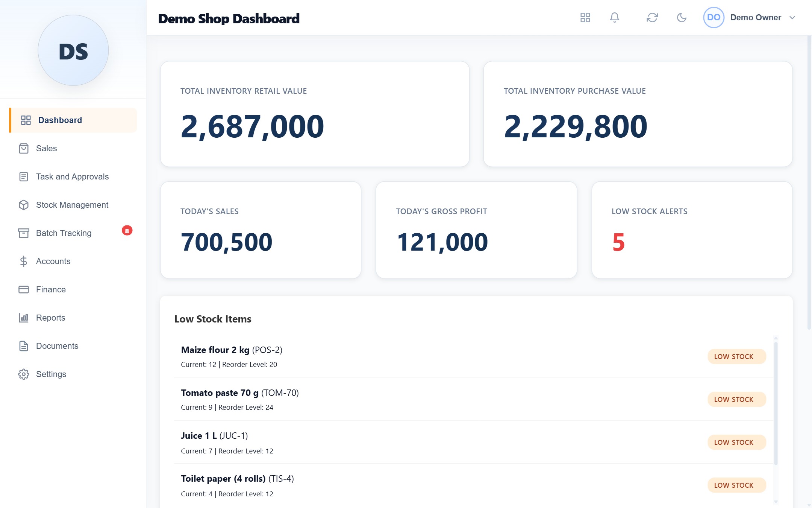Click Tomato paste 70 g LOW STOCK badge
812x508 pixels.
click(736, 399)
